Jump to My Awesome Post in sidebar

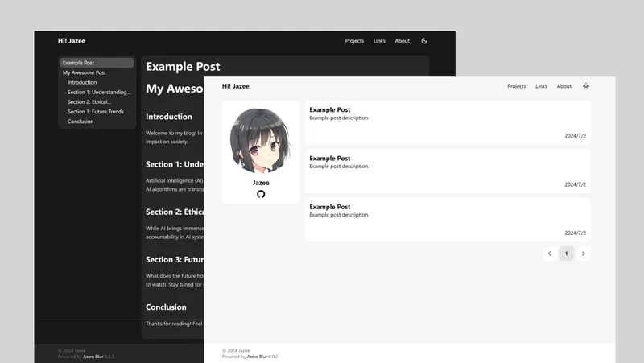85,72
